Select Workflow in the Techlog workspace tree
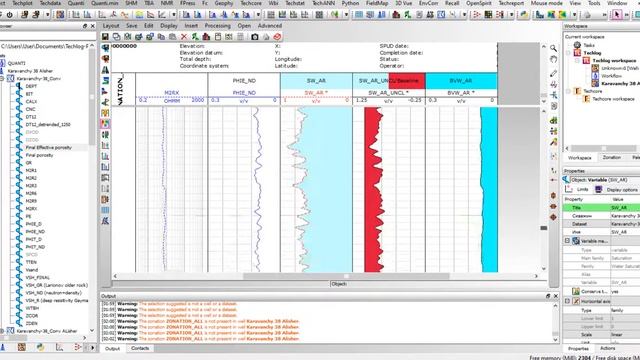Viewport: 640px width, 360px height. 611,76
